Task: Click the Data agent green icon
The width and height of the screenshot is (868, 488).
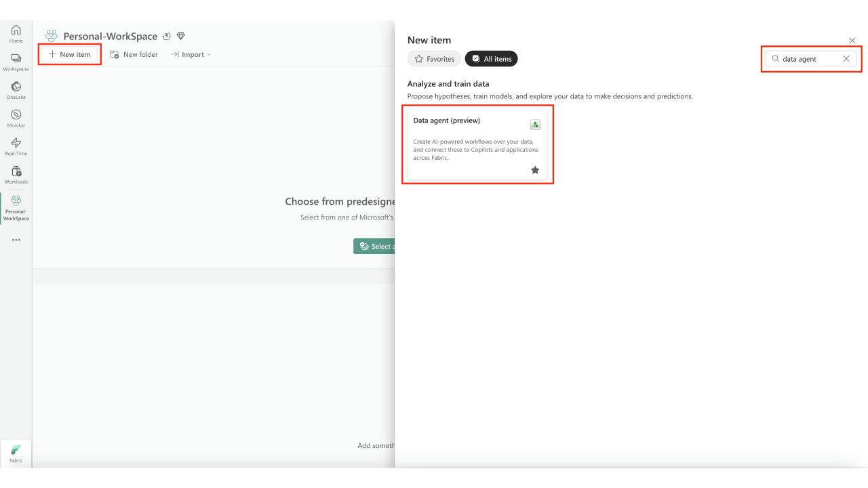Action: (535, 125)
